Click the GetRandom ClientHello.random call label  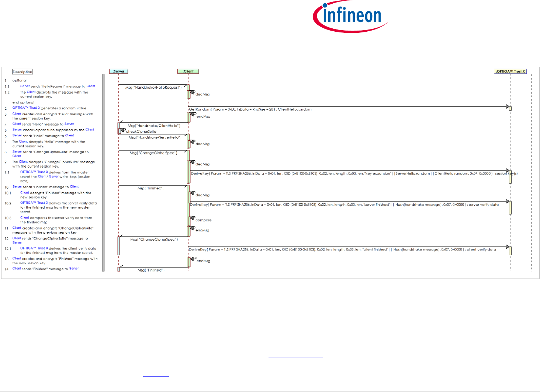coord(250,109)
